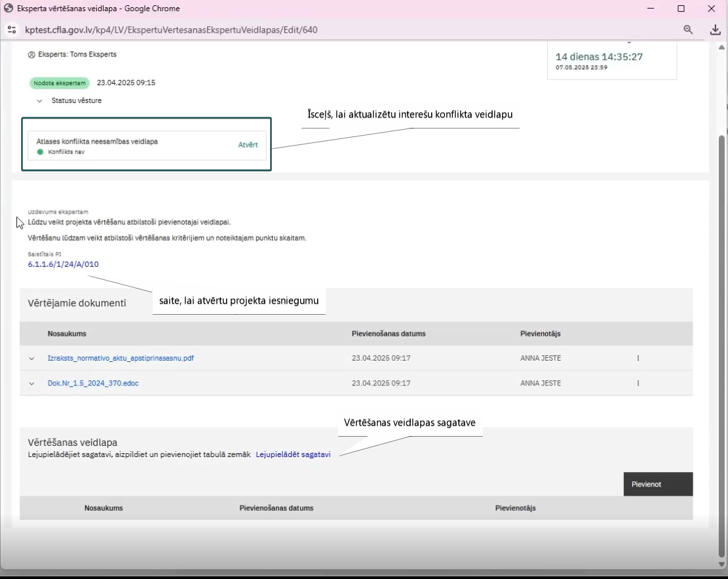Click the green Konflikts nav status dot

point(40,152)
